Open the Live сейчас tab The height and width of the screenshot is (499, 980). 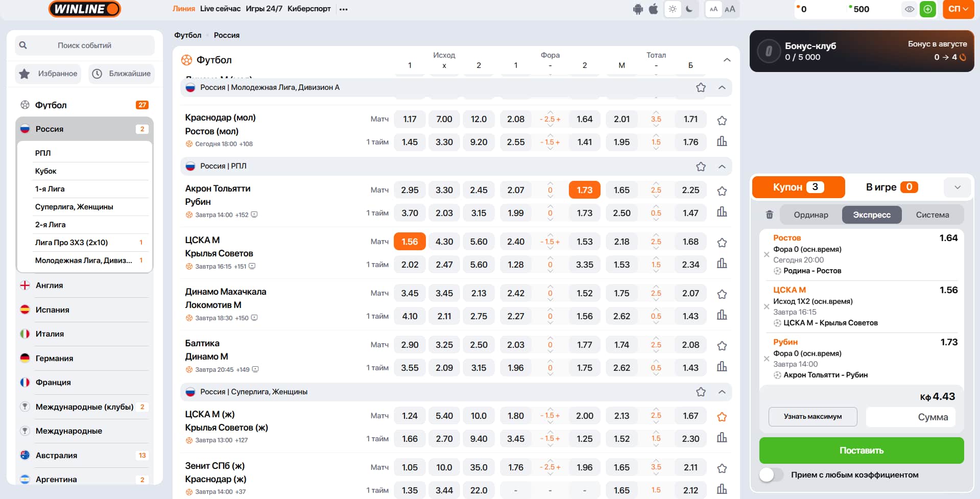pyautogui.click(x=220, y=9)
